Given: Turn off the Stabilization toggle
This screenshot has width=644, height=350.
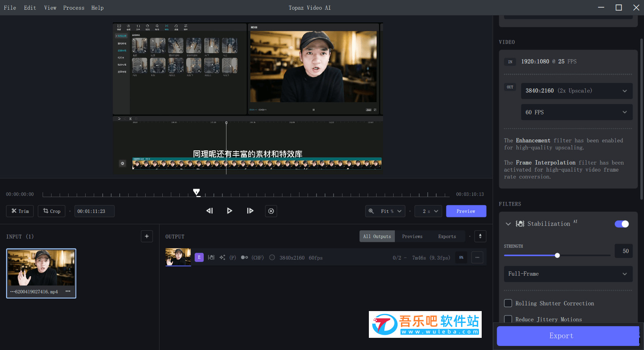Looking at the screenshot, I should 622,224.
